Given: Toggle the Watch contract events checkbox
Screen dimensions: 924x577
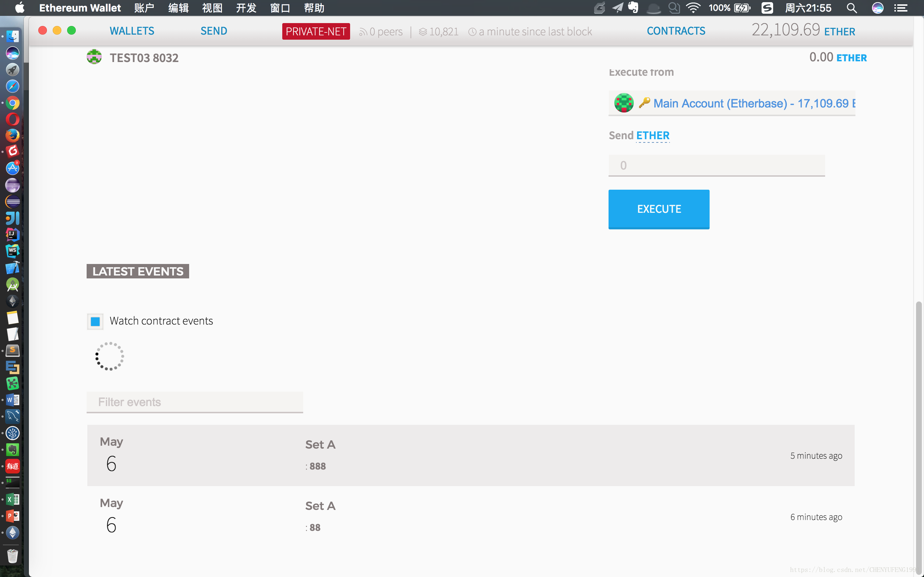Looking at the screenshot, I should (x=95, y=321).
